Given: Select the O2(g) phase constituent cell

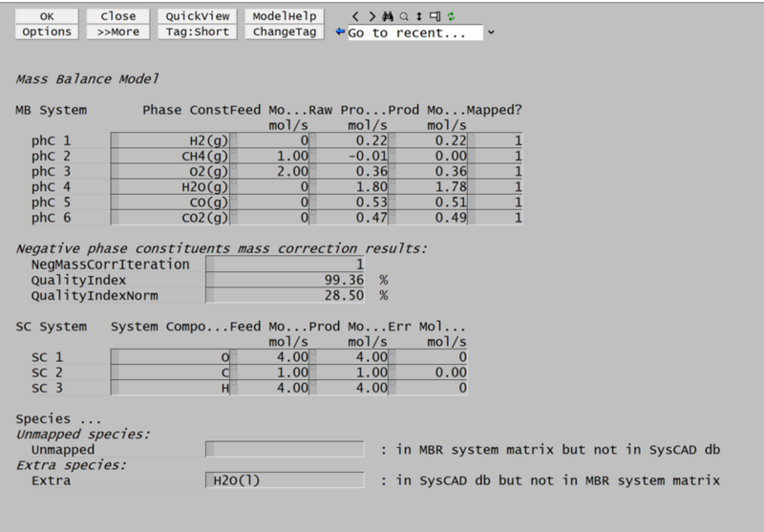Looking at the screenshot, I should (171, 172).
